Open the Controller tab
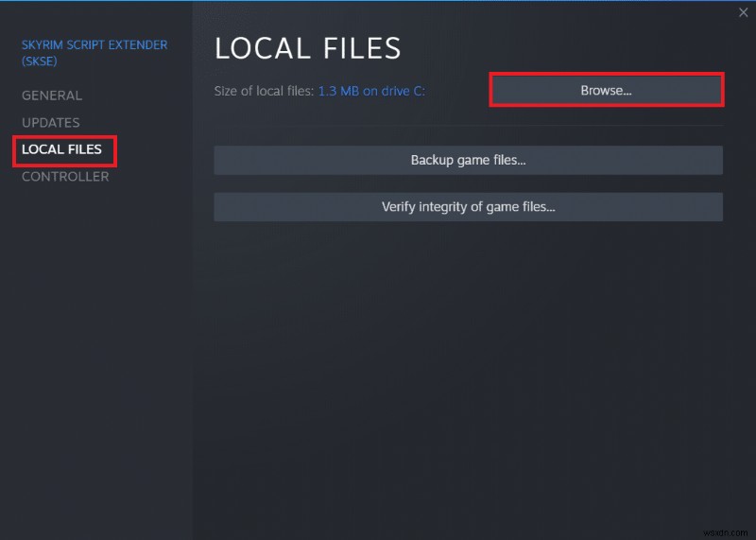 tap(65, 177)
